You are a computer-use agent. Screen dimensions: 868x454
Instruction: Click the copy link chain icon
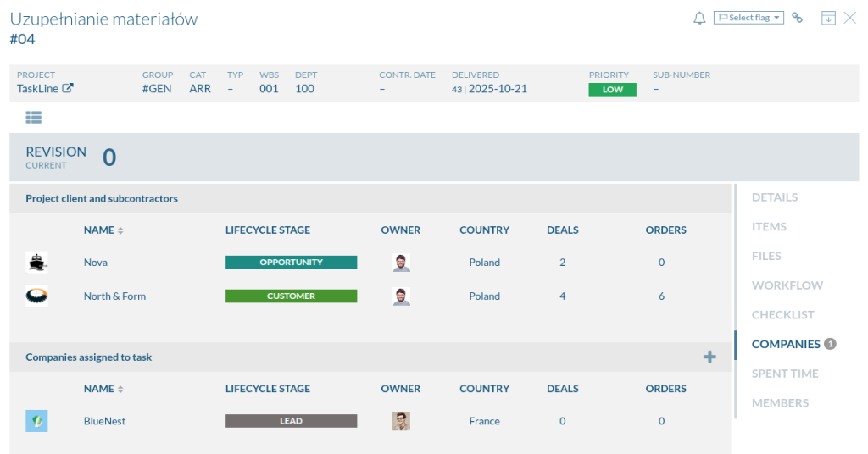pyautogui.click(x=797, y=18)
